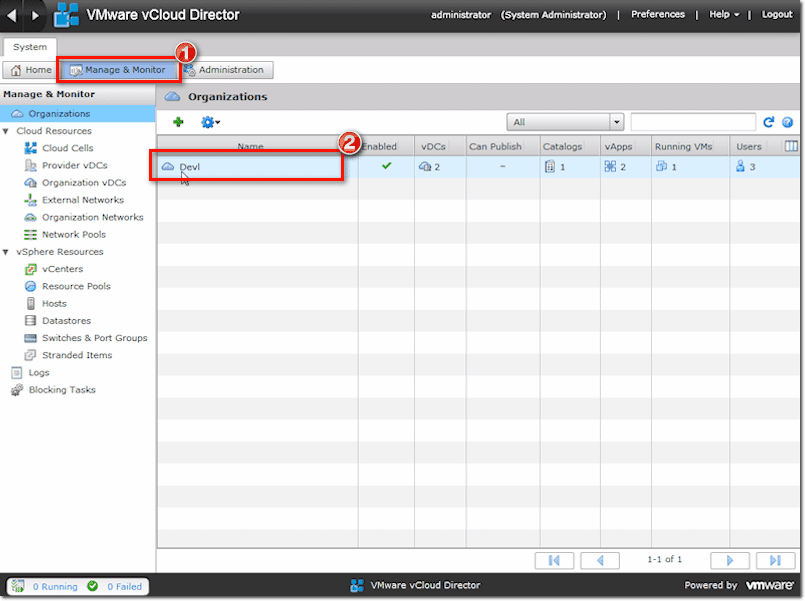Open the Devl organization
The height and width of the screenshot is (601, 805).
189,167
